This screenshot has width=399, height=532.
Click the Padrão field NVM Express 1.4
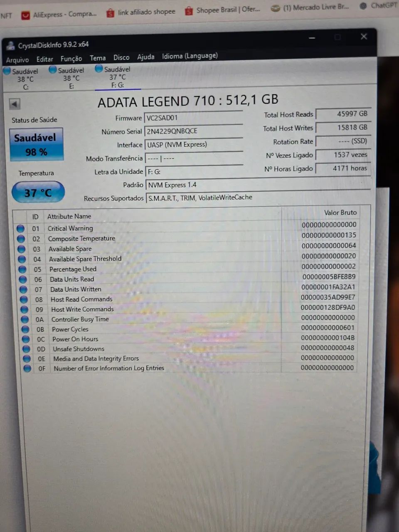point(258,184)
